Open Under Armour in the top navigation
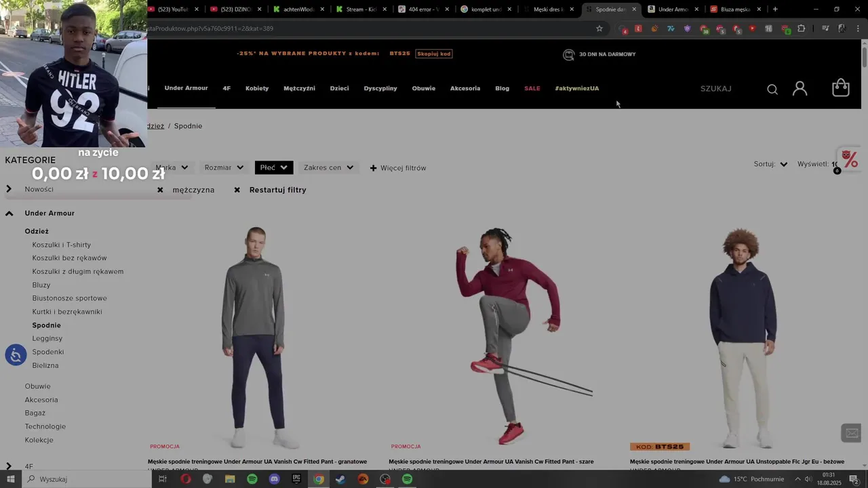Image resolution: width=868 pixels, height=488 pixels. (x=186, y=88)
